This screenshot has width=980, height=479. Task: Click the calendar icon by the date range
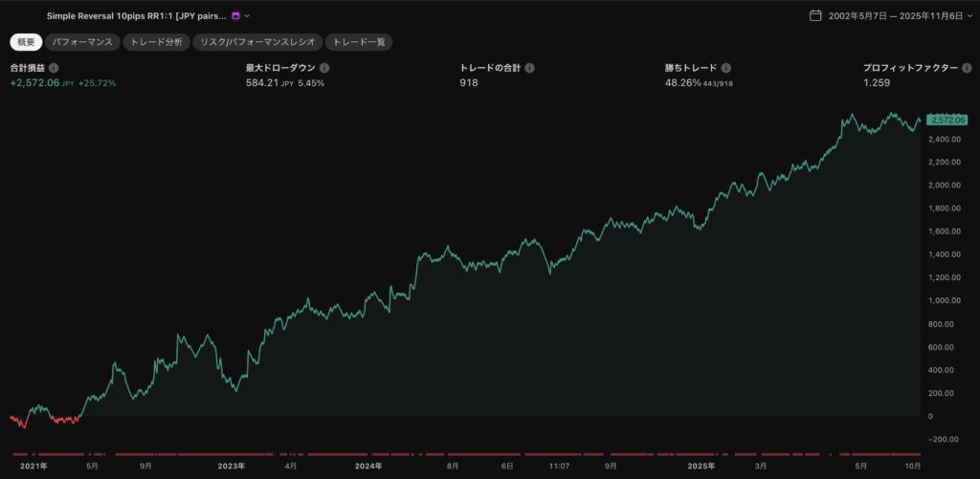tap(815, 16)
